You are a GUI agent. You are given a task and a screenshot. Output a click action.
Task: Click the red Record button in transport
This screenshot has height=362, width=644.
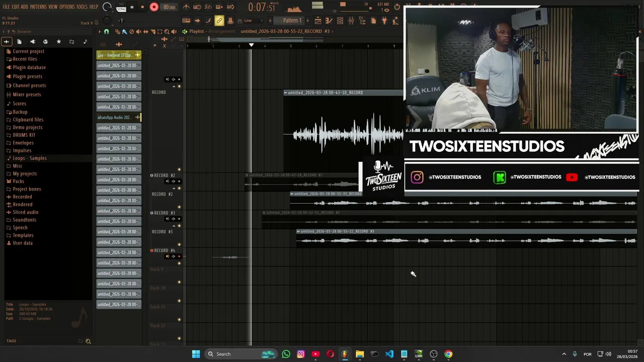point(154,7)
